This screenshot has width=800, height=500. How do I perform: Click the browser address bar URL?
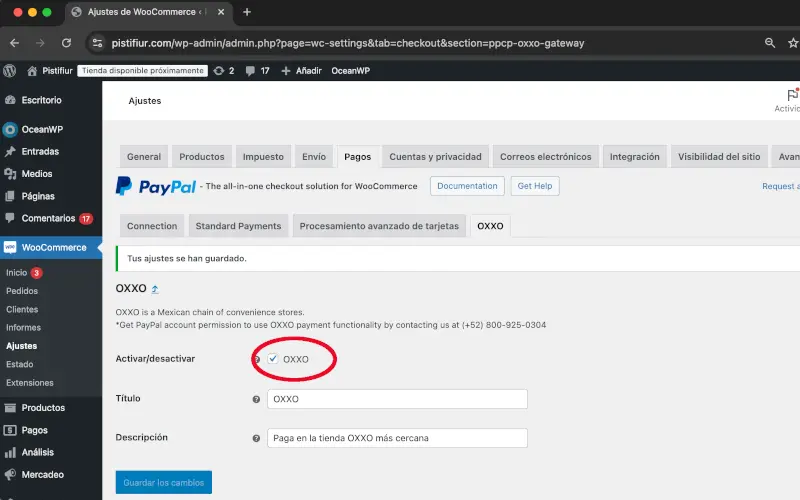tap(347, 43)
